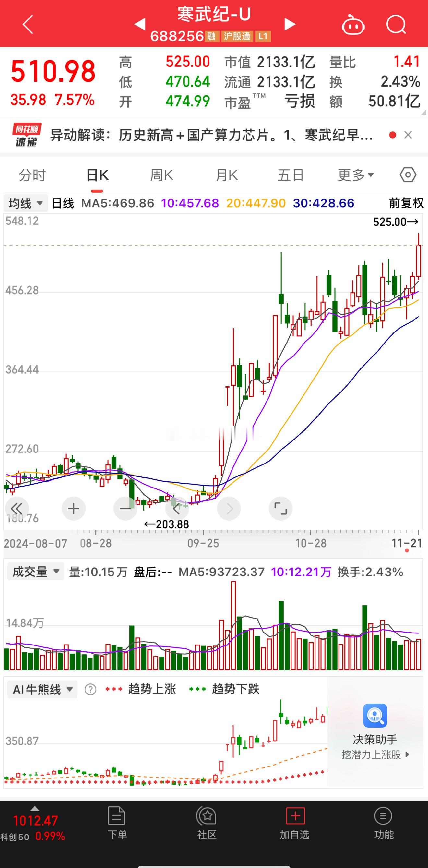Tap the 525.00 high annotation on chart
Viewport: 428px width, 868px height.
396,222
